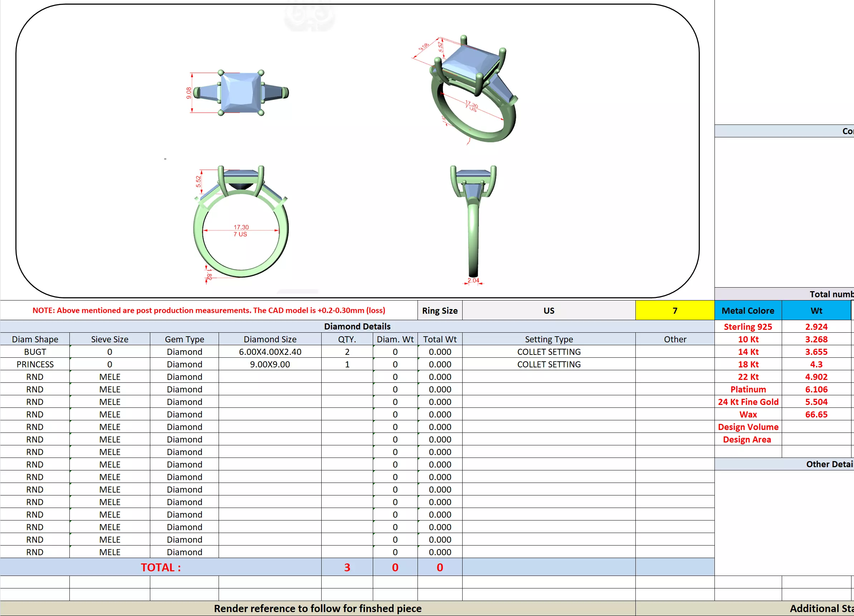Select the Sterling 925 metal label
Viewport: 854px width, 616px height.
pyautogui.click(x=748, y=327)
